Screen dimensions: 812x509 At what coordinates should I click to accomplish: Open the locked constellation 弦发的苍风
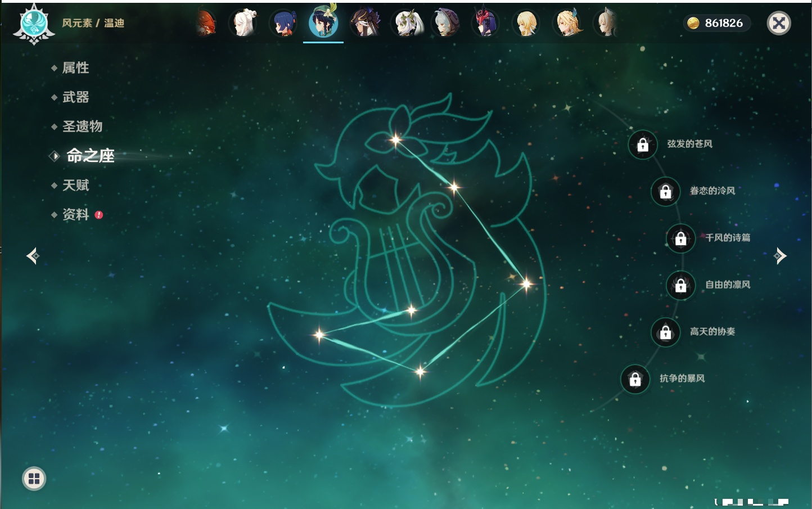(643, 145)
